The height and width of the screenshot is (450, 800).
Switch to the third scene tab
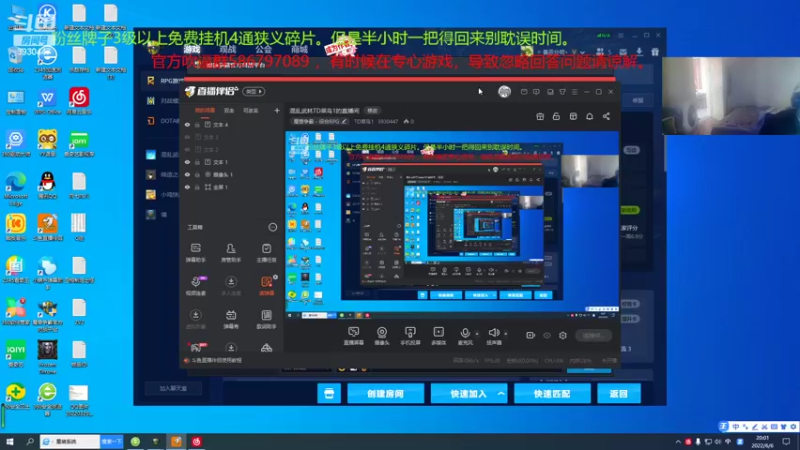pos(251,110)
